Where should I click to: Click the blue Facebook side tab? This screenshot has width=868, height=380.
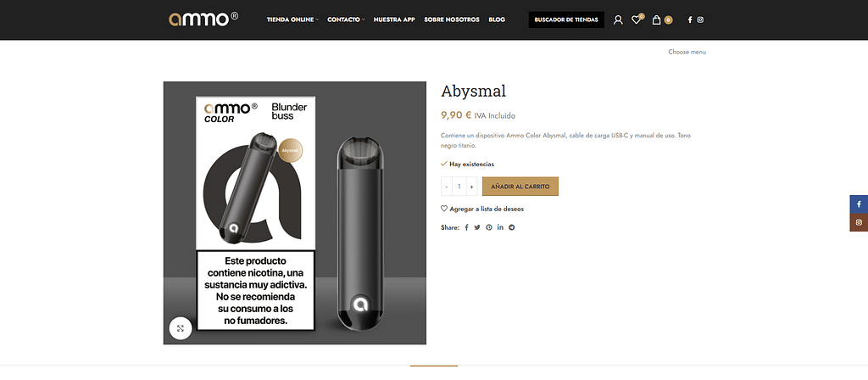click(x=860, y=204)
